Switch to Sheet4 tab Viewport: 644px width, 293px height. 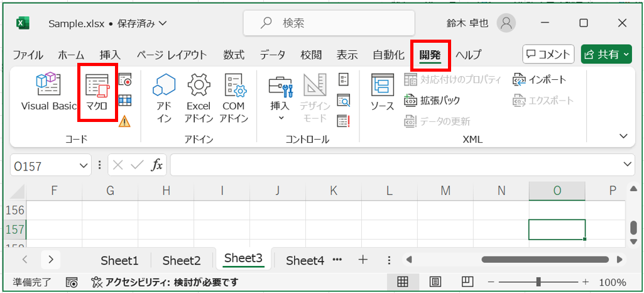tap(305, 260)
